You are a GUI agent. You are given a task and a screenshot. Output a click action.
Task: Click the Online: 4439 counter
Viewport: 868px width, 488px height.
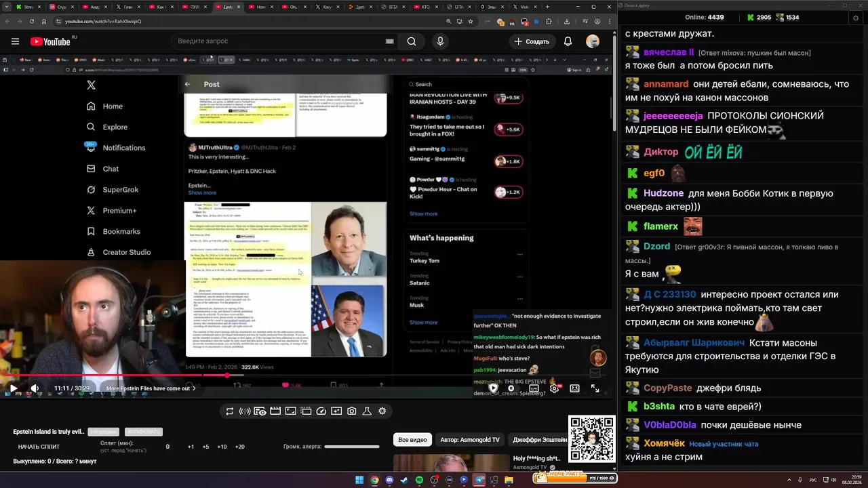pos(705,17)
